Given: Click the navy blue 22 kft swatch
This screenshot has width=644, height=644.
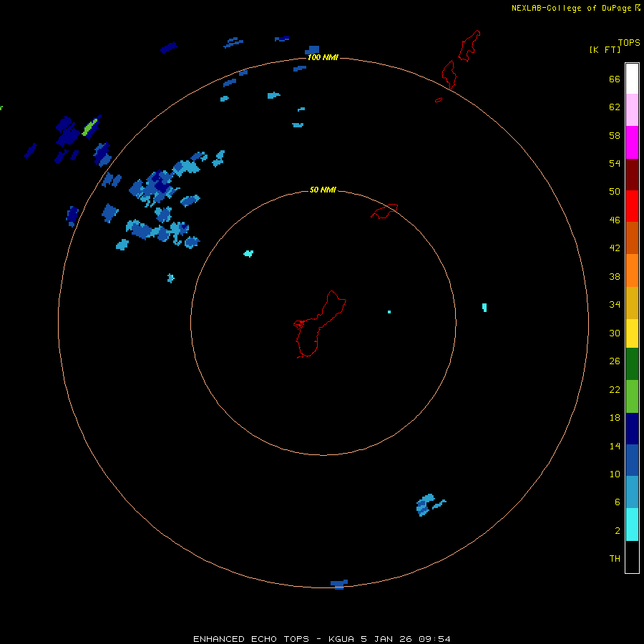Looking at the screenshot, I should [632, 429].
